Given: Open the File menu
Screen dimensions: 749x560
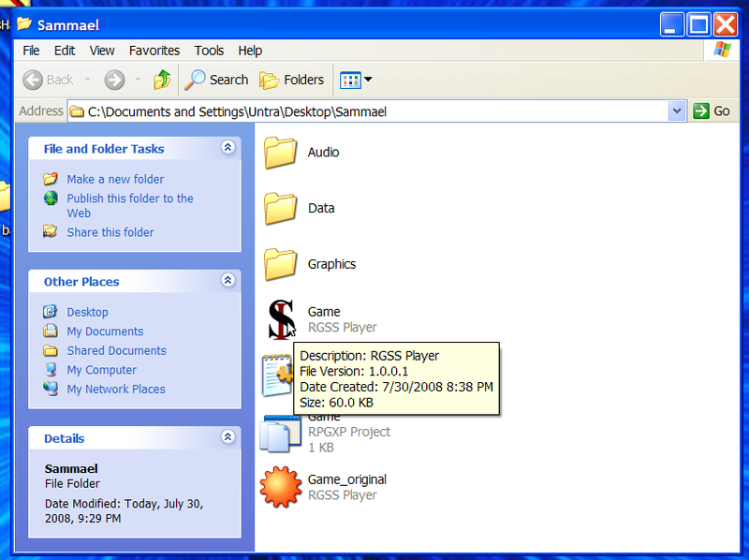Looking at the screenshot, I should tap(31, 51).
